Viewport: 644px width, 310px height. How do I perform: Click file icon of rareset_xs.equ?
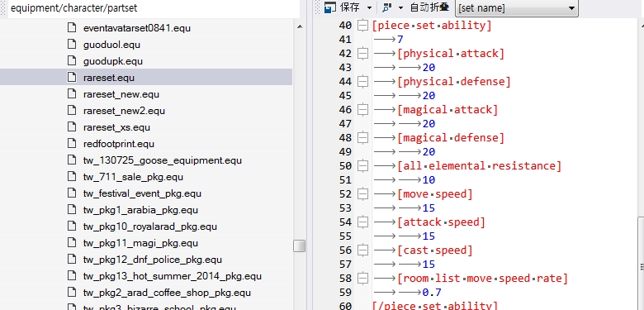(x=72, y=127)
